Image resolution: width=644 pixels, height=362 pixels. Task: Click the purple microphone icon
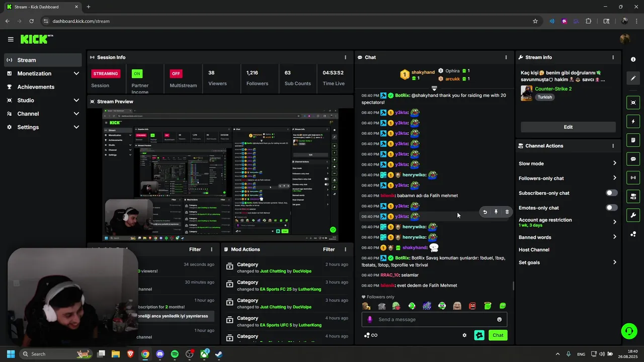coord(370,319)
